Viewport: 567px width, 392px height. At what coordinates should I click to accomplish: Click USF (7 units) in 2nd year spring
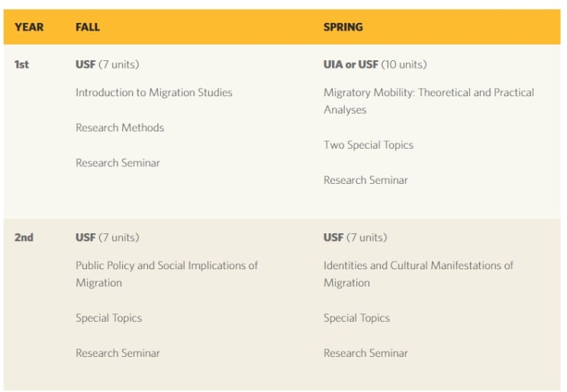(355, 237)
